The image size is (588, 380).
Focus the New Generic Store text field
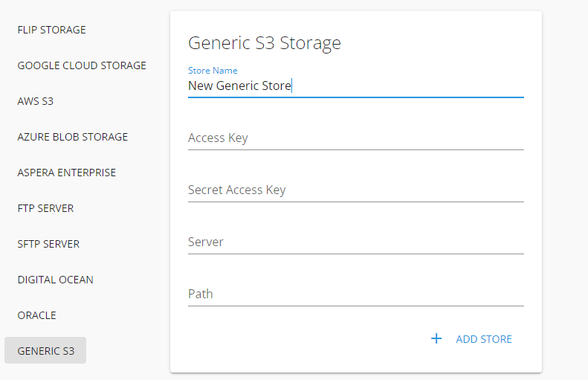pos(355,86)
